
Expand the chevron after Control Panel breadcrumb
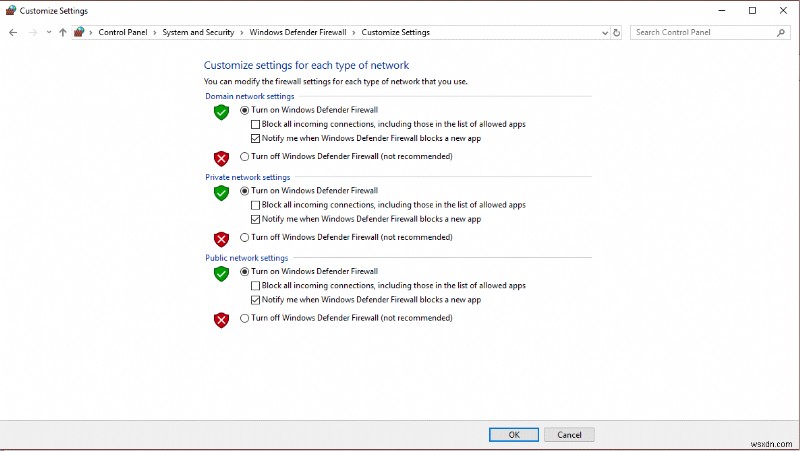(154, 32)
